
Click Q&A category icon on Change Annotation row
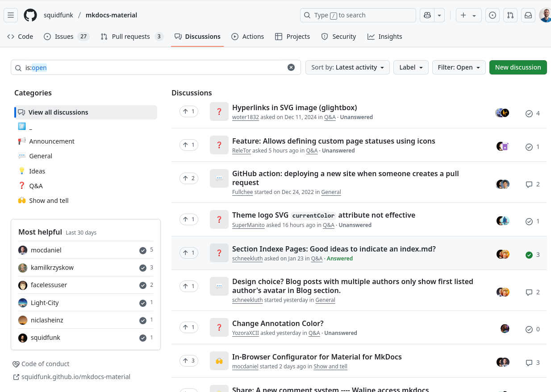[219, 327]
